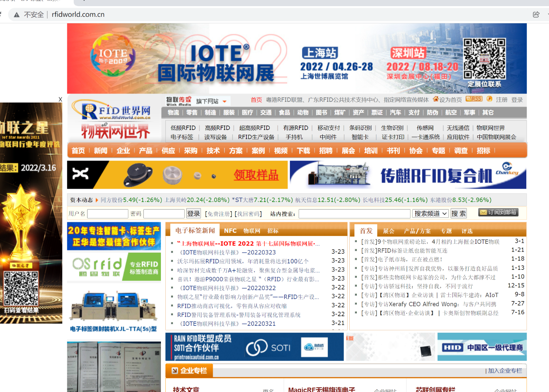Click the OSrfid 专业RFID标签制造商 ad

tap(114, 267)
